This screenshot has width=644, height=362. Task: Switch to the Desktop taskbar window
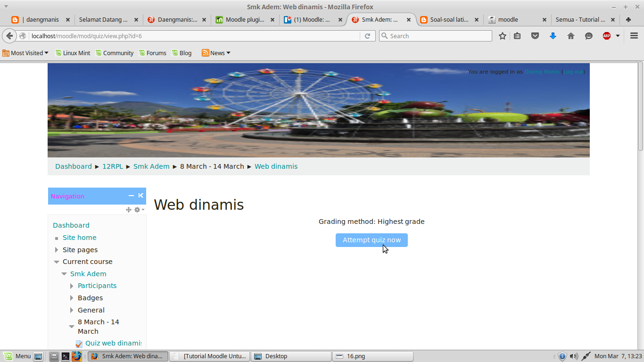point(290,356)
